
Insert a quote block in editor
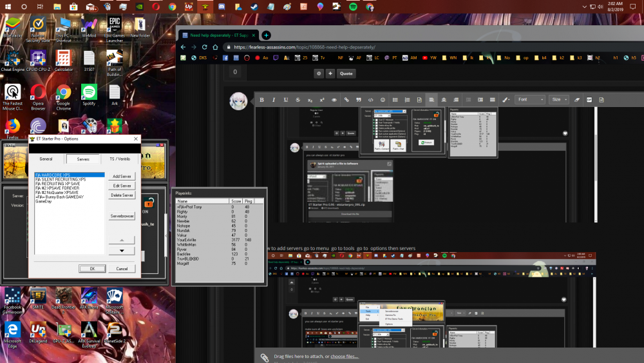click(x=359, y=100)
